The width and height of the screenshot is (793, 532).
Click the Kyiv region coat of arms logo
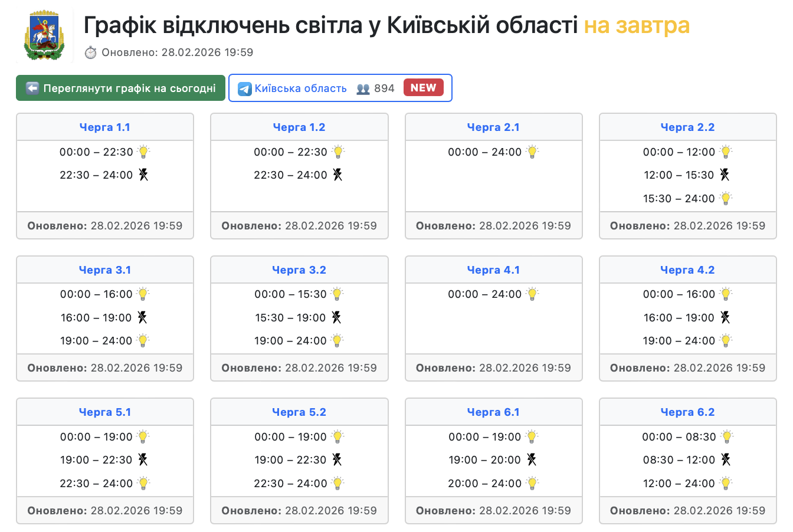point(44,35)
